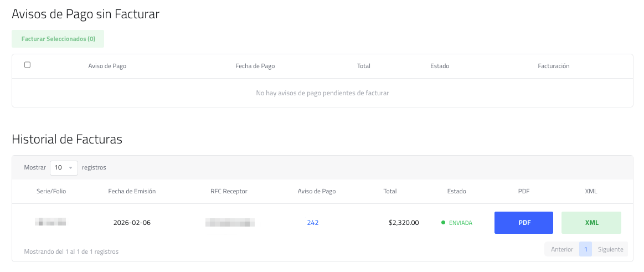Image resolution: width=644 pixels, height=272 pixels.
Task: Click the green ENVIADA status badge
Action: tap(457, 223)
